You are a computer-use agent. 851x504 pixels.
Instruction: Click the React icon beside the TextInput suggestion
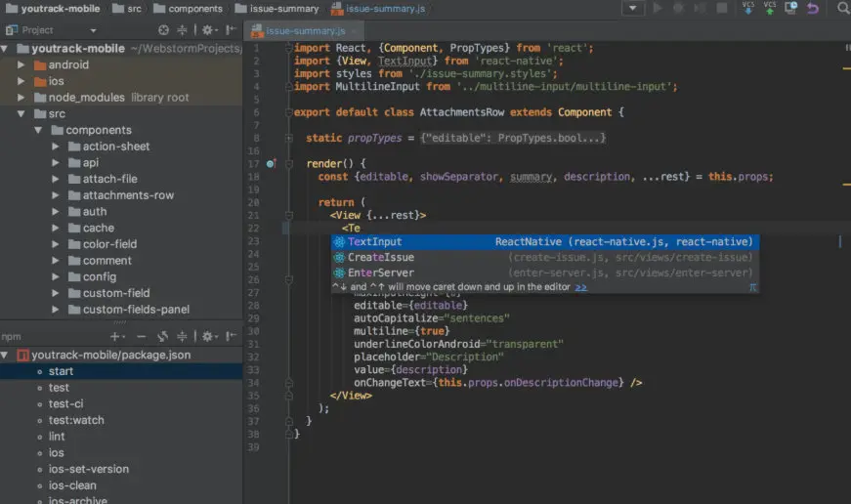339,242
